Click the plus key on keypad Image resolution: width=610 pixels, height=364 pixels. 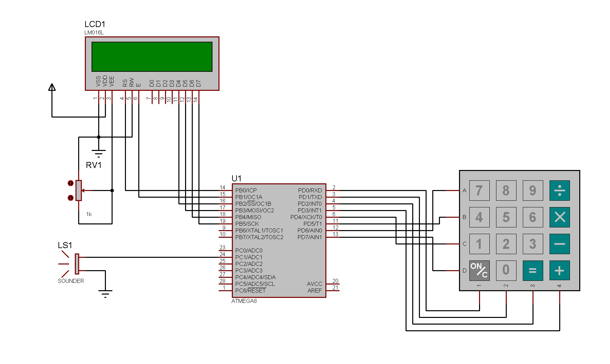(560, 270)
